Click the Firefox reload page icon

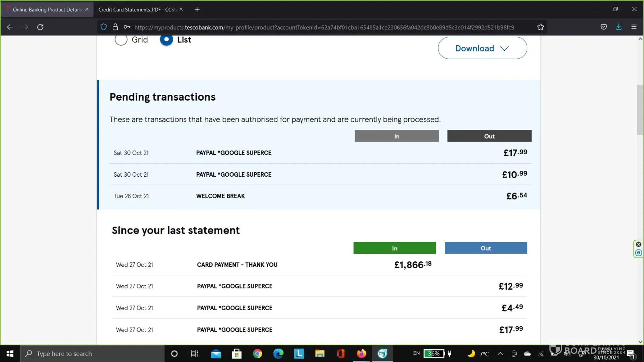[40, 27]
